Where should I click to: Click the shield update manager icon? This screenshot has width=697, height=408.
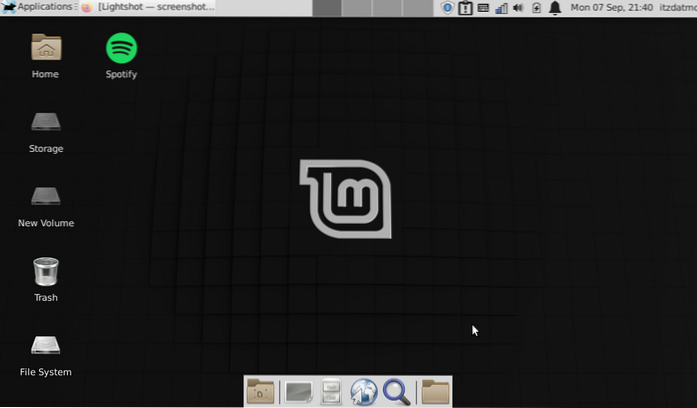tap(448, 8)
